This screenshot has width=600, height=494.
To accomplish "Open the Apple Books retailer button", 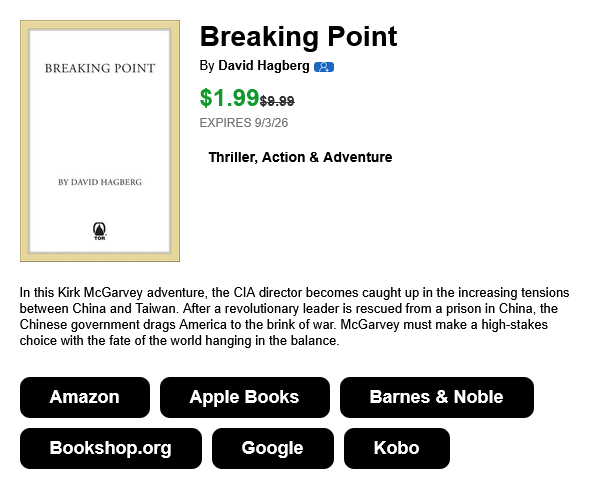I will [245, 397].
